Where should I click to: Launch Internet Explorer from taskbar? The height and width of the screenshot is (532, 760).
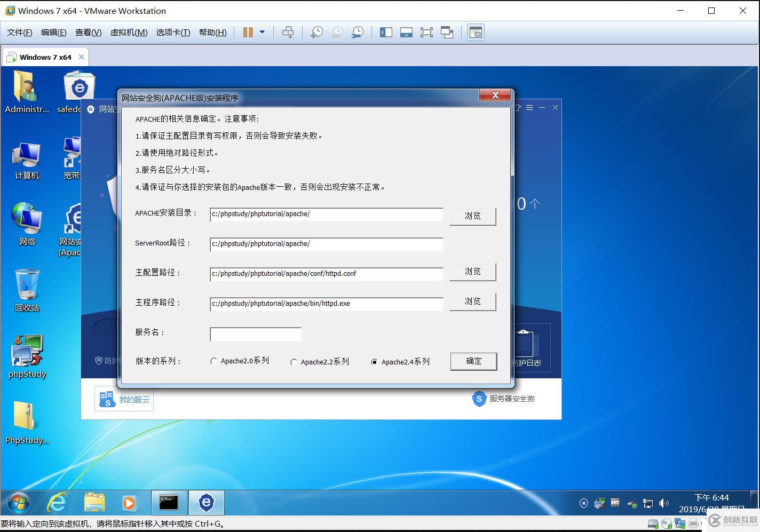57,502
